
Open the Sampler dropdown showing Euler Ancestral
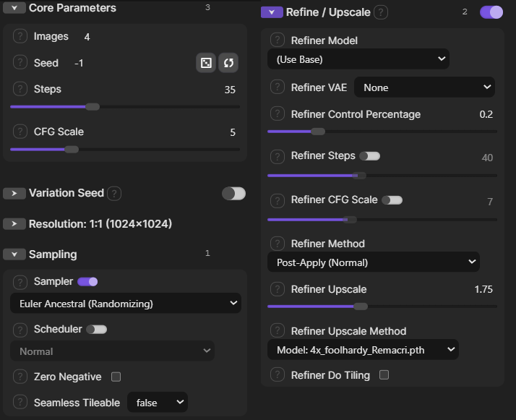(126, 303)
